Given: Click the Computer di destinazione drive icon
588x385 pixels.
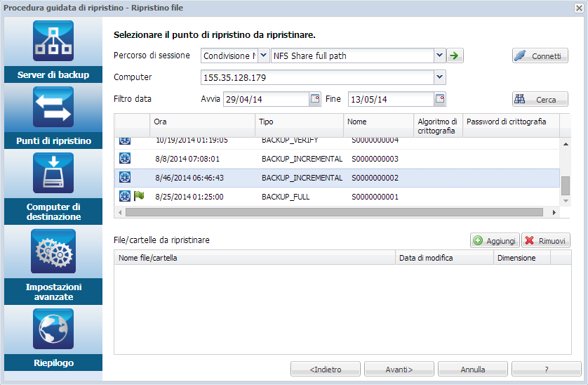Looking at the screenshot, I should tap(53, 173).
